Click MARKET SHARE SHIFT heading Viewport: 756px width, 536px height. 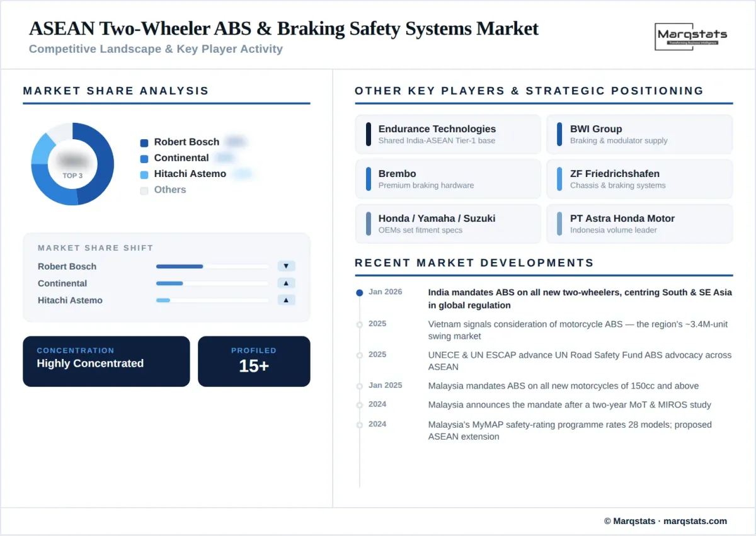point(96,248)
